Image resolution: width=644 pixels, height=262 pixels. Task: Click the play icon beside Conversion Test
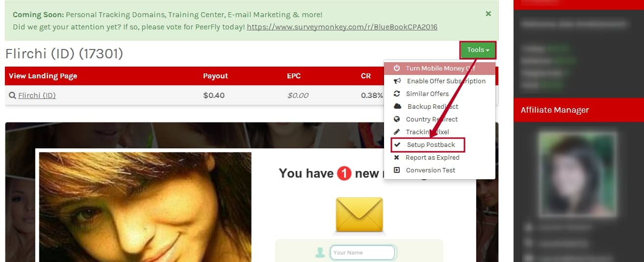pos(397,170)
